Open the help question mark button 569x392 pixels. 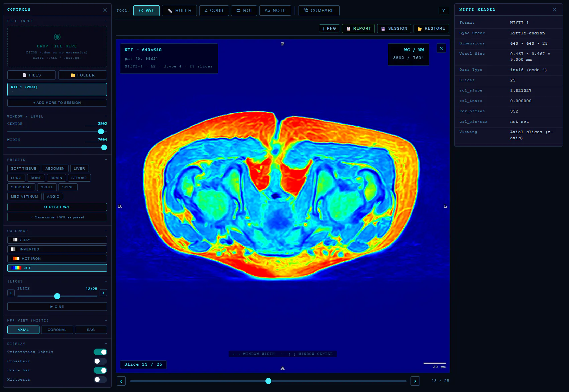pyautogui.click(x=444, y=10)
